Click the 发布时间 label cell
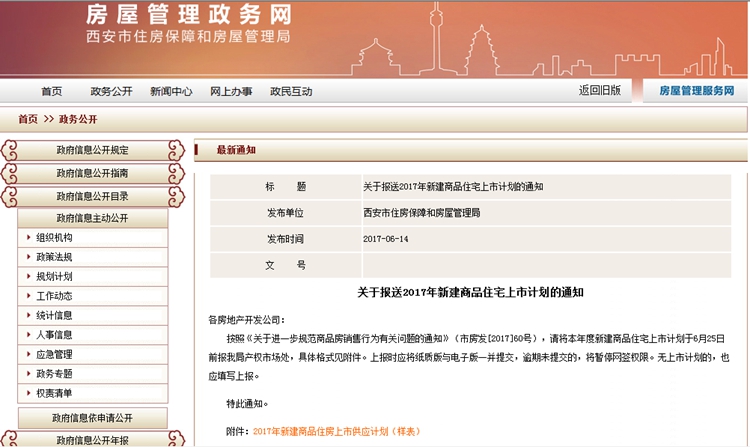 [286, 239]
